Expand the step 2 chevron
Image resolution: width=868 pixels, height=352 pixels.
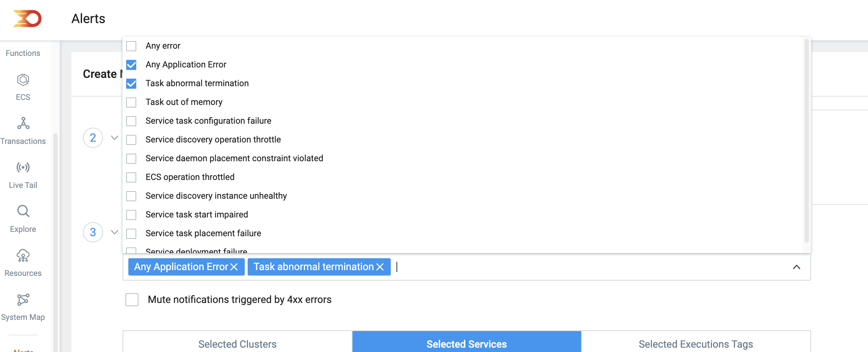click(115, 138)
